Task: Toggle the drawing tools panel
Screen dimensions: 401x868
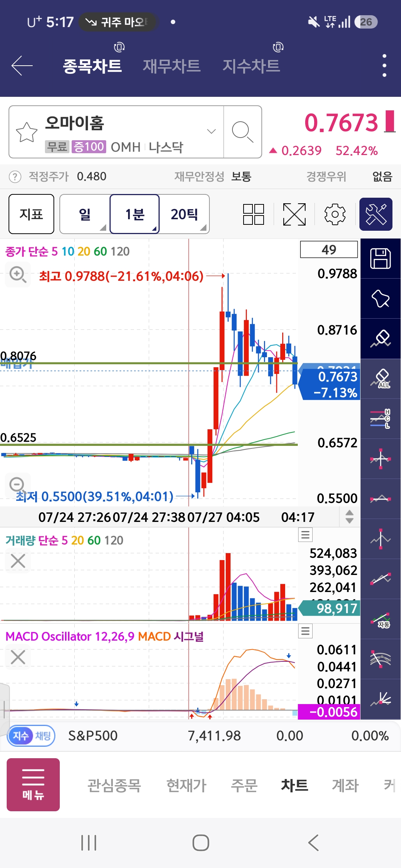Action: tap(376, 214)
